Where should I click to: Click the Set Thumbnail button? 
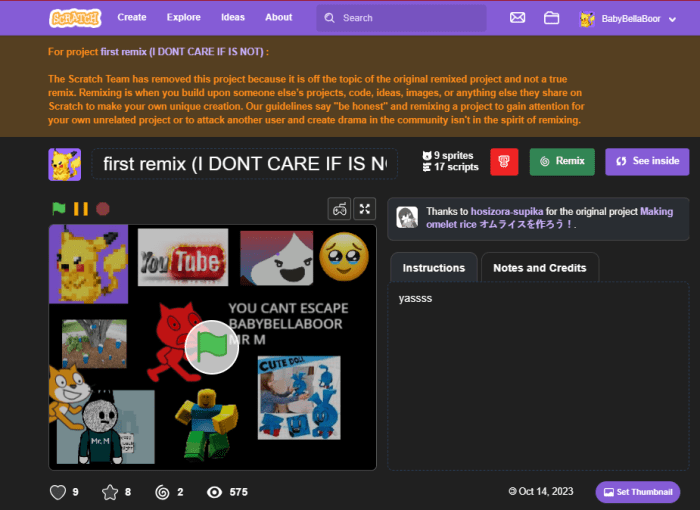[638, 492]
